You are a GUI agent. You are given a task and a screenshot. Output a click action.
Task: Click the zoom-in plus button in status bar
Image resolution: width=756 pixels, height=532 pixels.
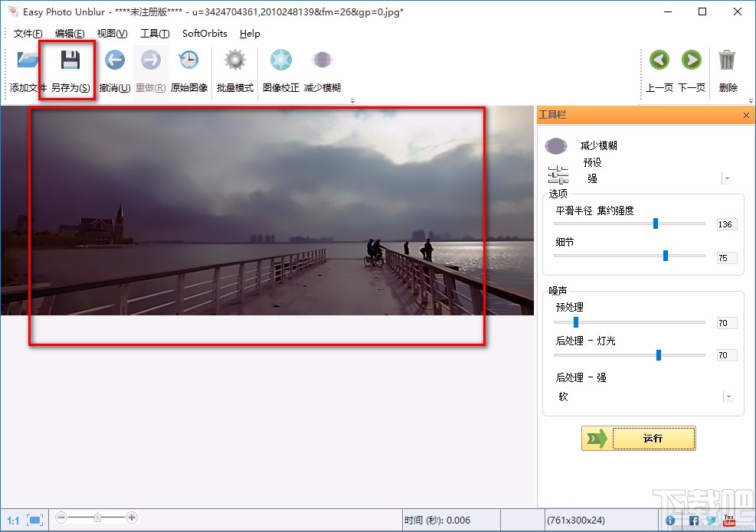132,517
